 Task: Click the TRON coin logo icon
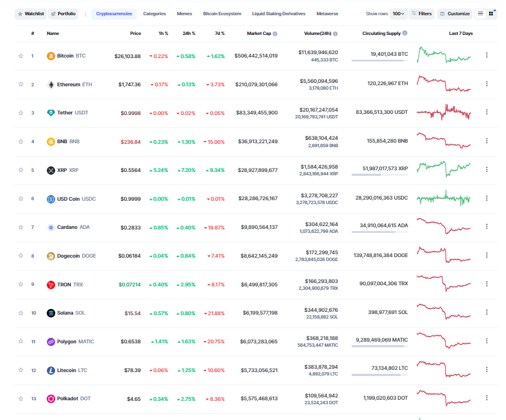51,284
